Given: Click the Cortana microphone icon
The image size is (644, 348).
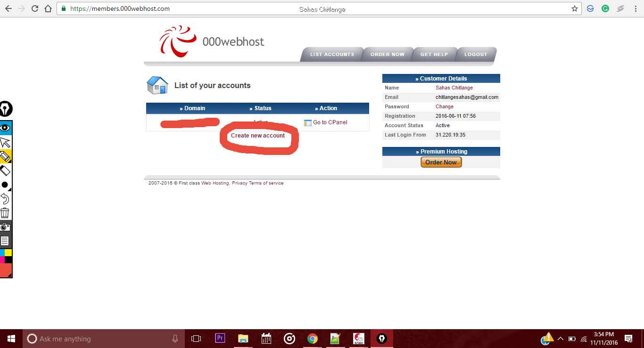Looking at the screenshot, I should click(175, 339).
